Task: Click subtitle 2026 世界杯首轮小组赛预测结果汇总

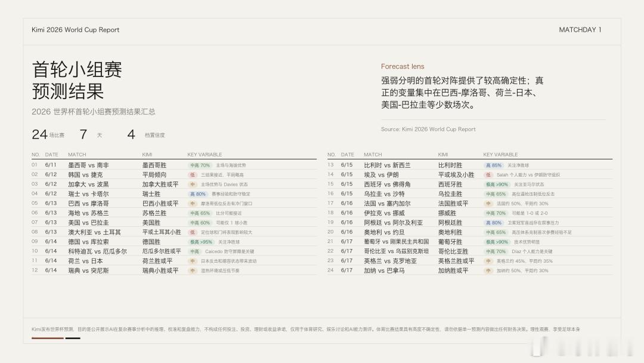Action: [94, 112]
